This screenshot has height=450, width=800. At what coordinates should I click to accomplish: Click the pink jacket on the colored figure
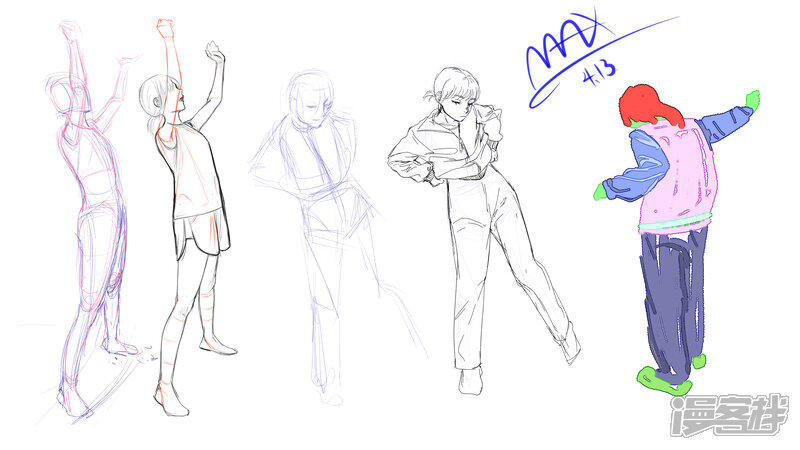click(677, 180)
